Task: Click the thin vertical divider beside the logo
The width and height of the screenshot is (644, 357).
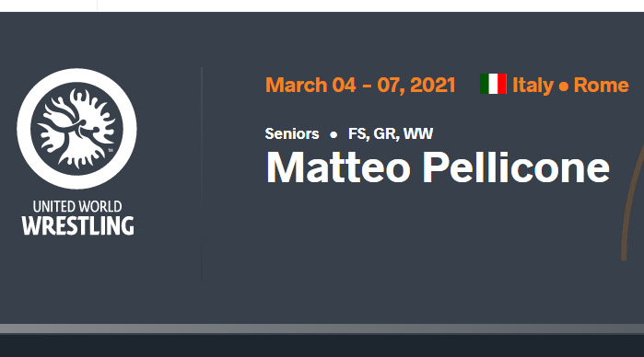Action: coord(202,172)
